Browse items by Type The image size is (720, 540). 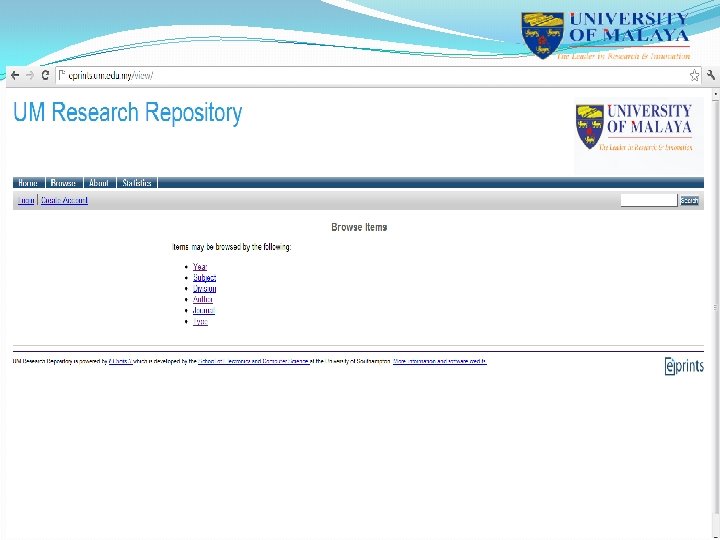point(200,321)
